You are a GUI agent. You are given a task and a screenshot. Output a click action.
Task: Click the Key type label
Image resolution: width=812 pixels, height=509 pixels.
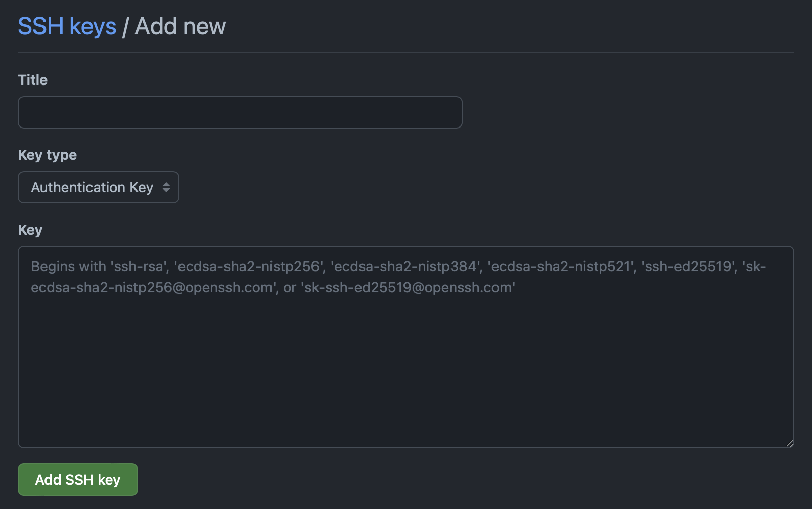[47, 155]
